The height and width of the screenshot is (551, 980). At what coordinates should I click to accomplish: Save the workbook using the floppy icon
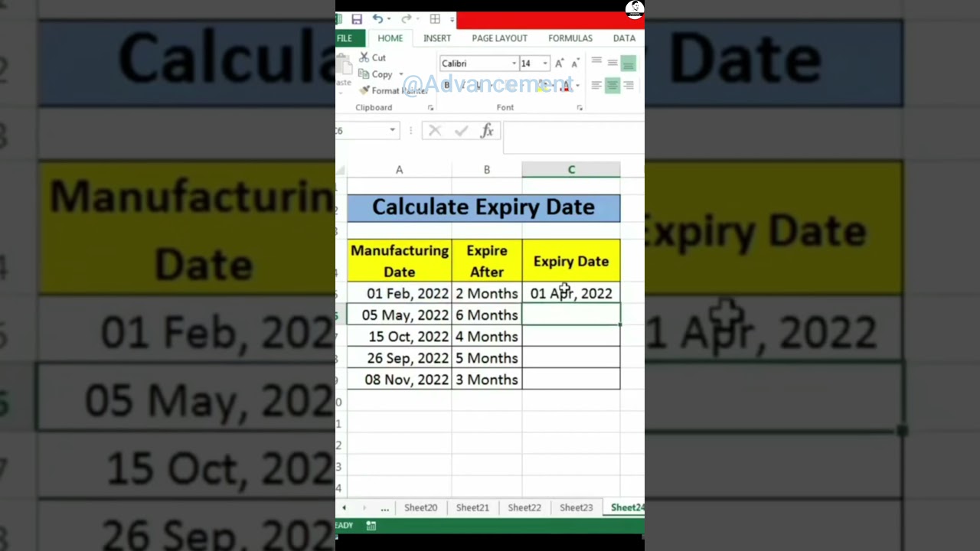(x=357, y=19)
